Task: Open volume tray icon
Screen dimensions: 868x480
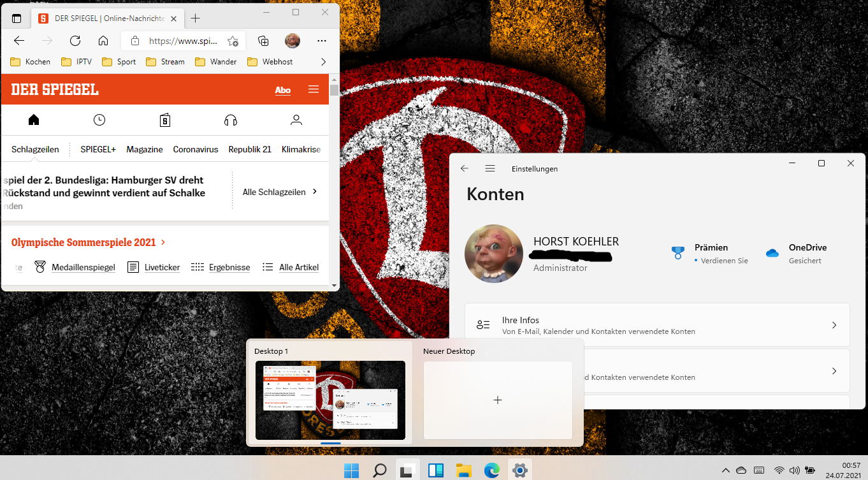Action: (x=794, y=470)
